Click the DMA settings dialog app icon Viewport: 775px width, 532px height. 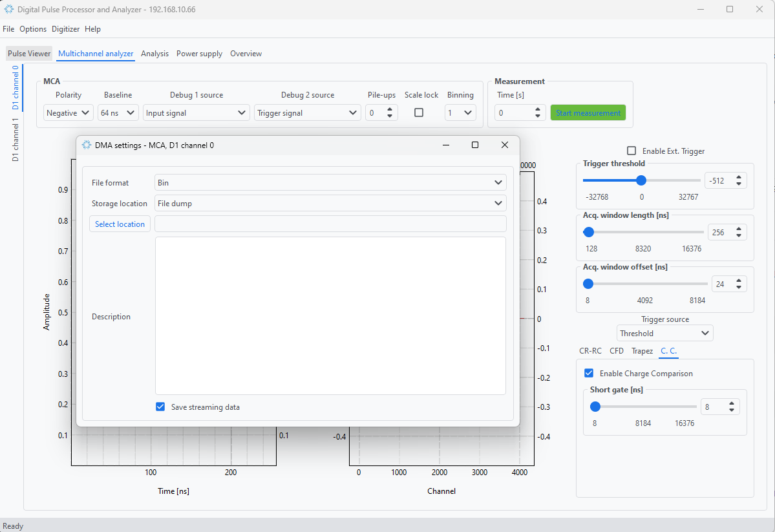pos(87,145)
